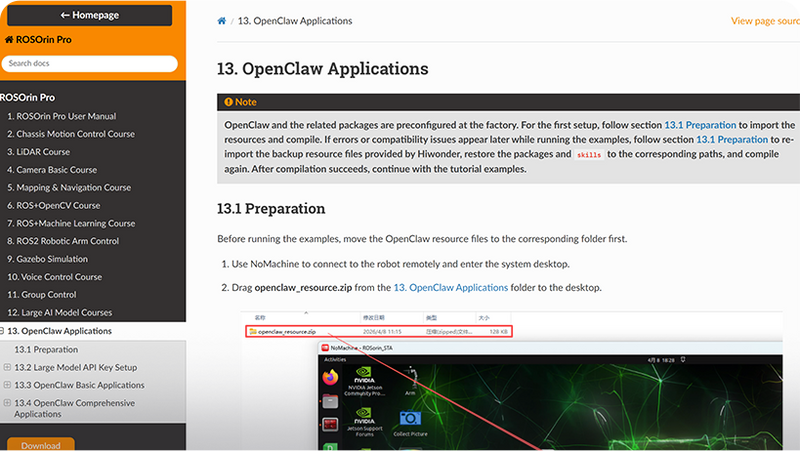Click the View page source link
Screen dimensions: 800x451
(x=765, y=21)
